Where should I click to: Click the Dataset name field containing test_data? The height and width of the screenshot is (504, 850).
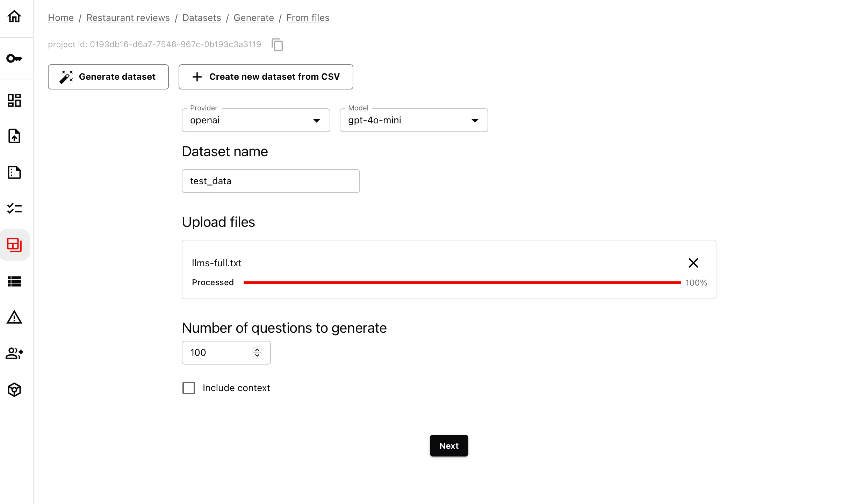point(271,181)
